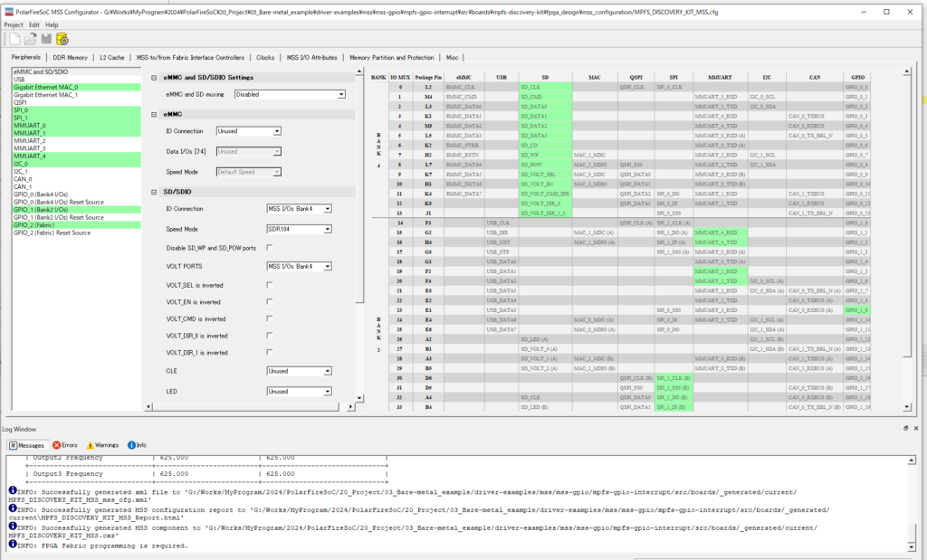Open the Project menu
This screenshot has height=560, width=927.
pos(13,24)
